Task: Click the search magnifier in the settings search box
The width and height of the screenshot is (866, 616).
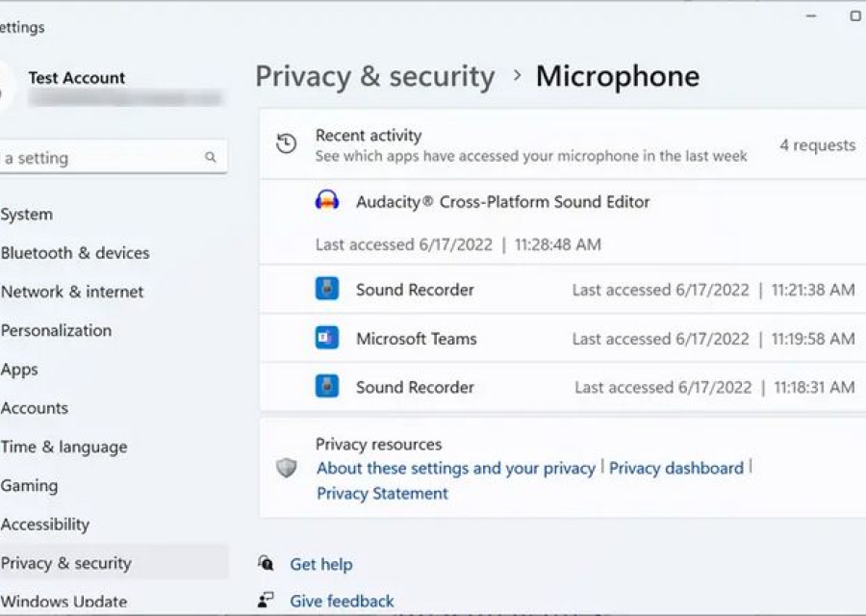Action: coord(210,157)
